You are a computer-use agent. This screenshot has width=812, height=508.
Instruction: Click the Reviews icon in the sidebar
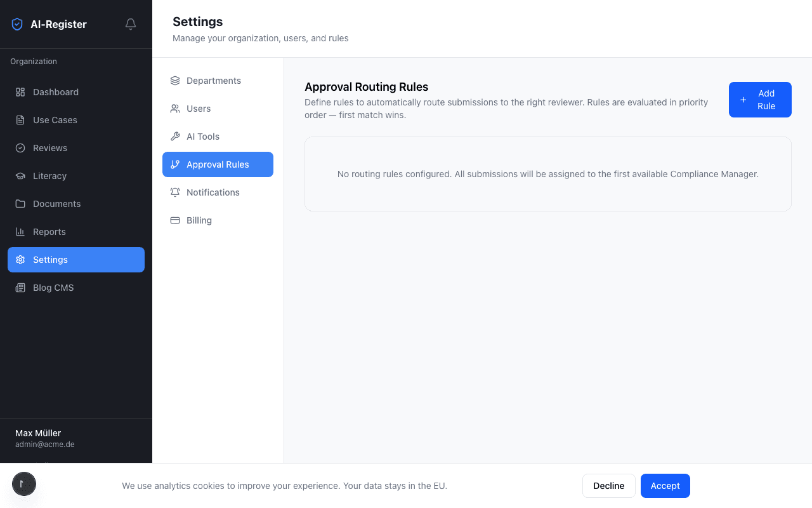click(20, 148)
